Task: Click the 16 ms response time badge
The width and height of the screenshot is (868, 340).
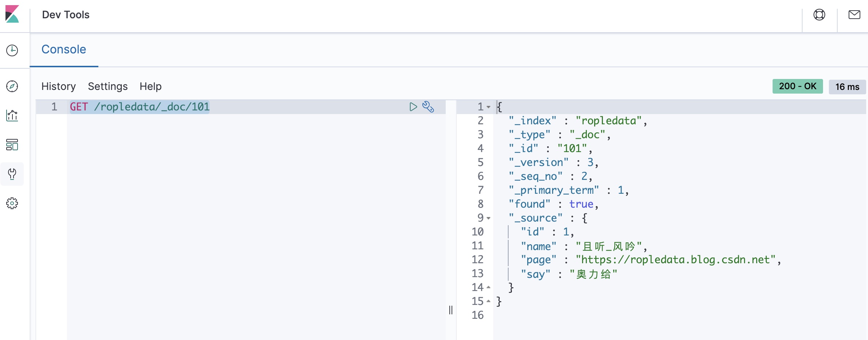Action: [x=847, y=87]
